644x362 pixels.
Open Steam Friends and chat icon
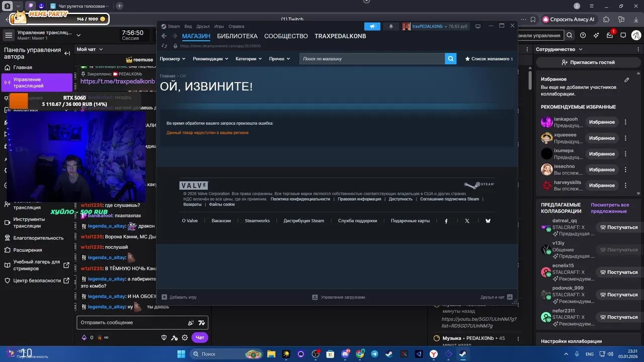click(510, 297)
